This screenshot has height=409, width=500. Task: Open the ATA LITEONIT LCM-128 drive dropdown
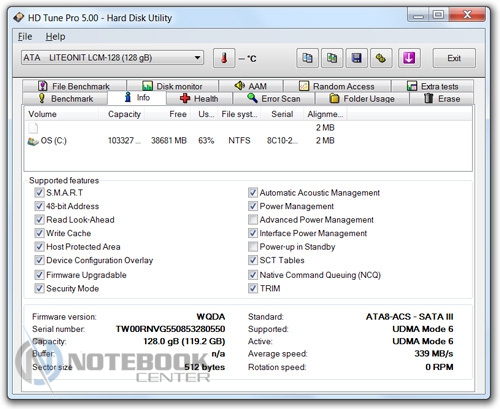pos(112,58)
